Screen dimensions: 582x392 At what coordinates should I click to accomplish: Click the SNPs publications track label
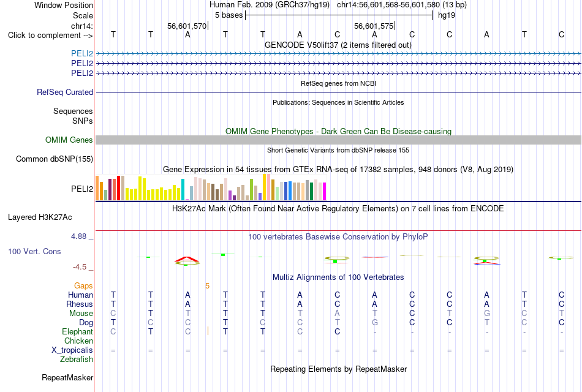83,121
